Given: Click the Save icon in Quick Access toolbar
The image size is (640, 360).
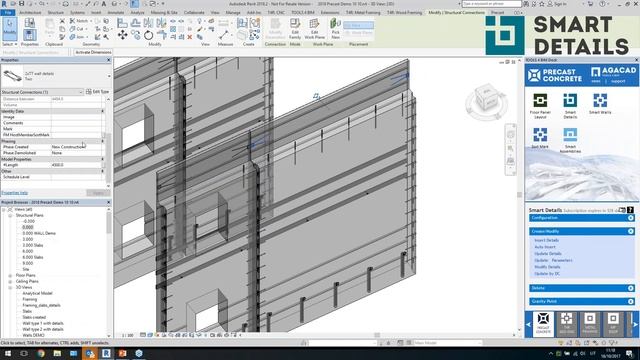Looking at the screenshot, I should pos(22,4).
